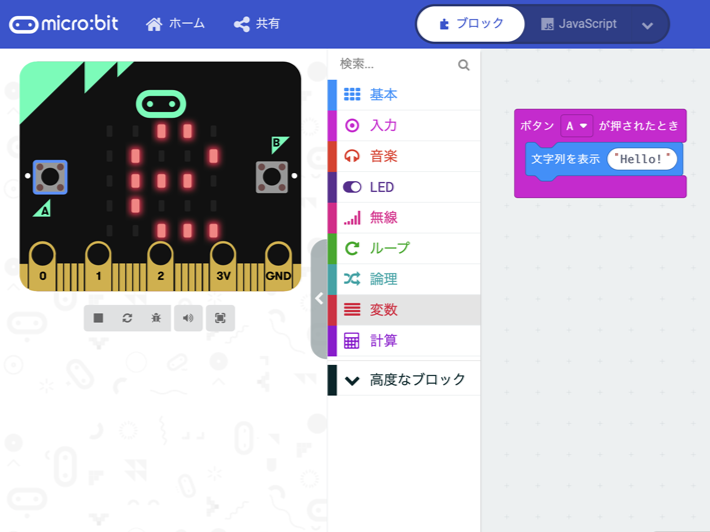
Task: Open the ループ block category
Action: pos(404,248)
